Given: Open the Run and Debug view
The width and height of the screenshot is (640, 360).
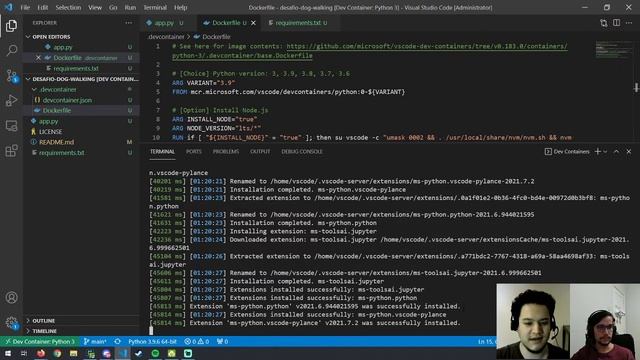Looking at the screenshot, I should 11,100.
